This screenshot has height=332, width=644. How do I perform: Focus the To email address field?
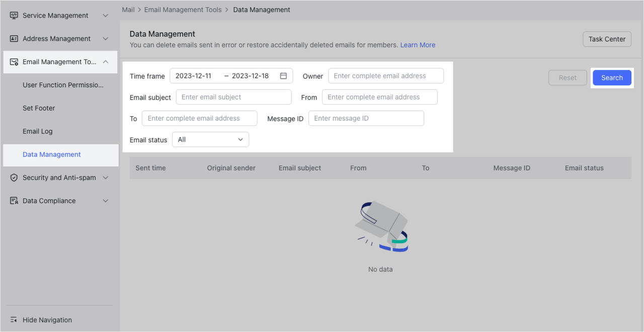[200, 118]
